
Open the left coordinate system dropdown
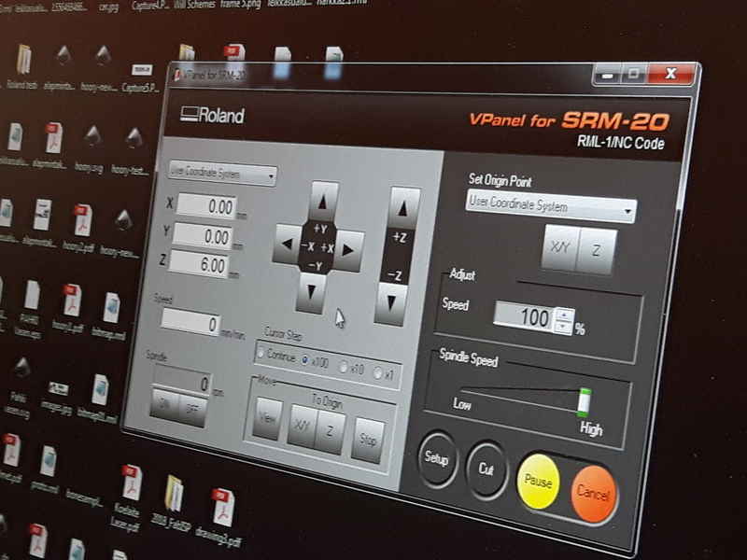point(222,174)
